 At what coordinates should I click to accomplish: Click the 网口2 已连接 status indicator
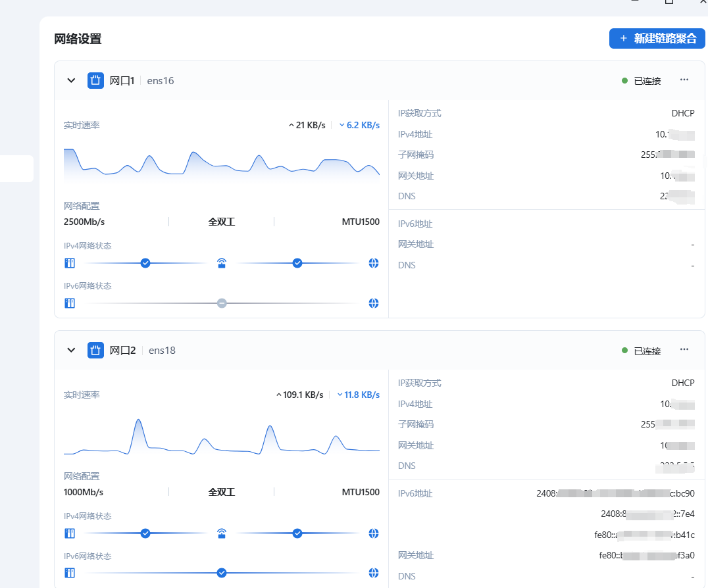641,351
